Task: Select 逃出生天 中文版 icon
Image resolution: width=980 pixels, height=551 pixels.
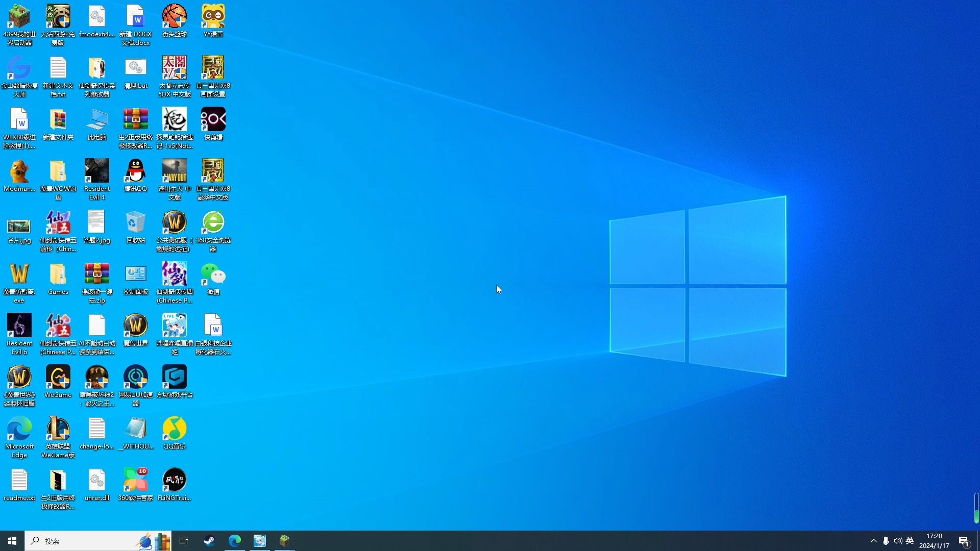Action: [175, 179]
